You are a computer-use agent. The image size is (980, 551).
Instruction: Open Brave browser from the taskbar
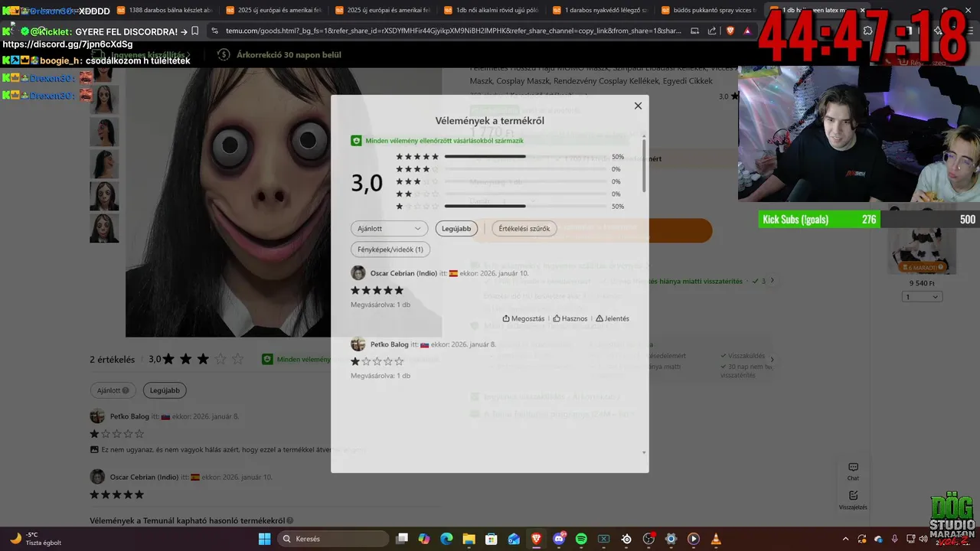[x=536, y=539]
